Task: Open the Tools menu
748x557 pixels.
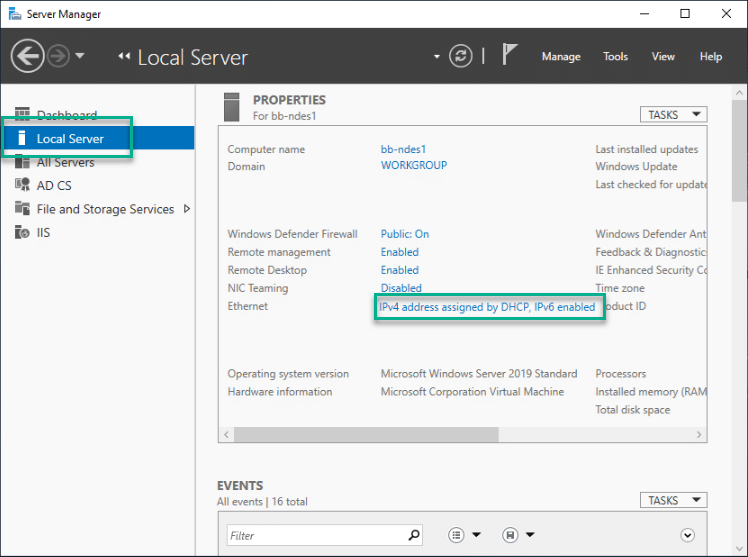Action: tap(615, 56)
